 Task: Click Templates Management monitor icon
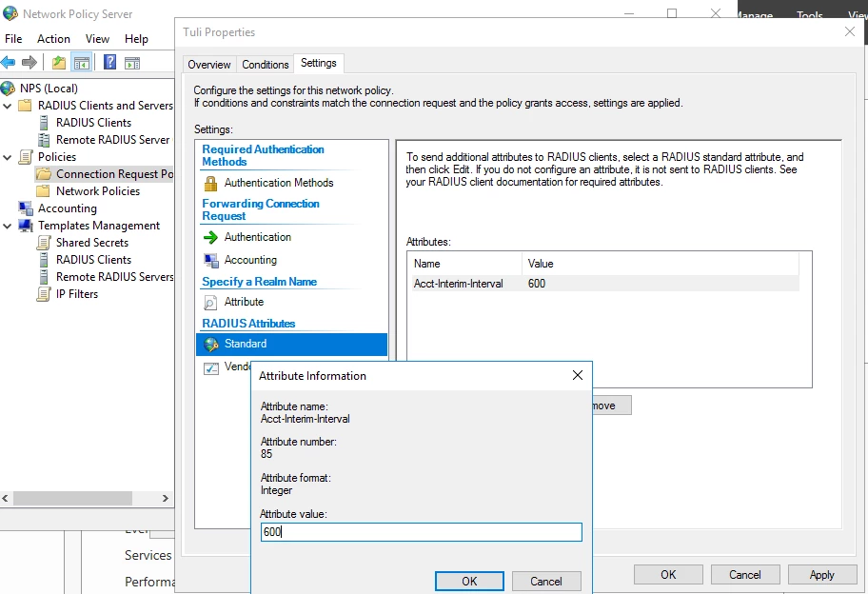pyautogui.click(x=26, y=226)
